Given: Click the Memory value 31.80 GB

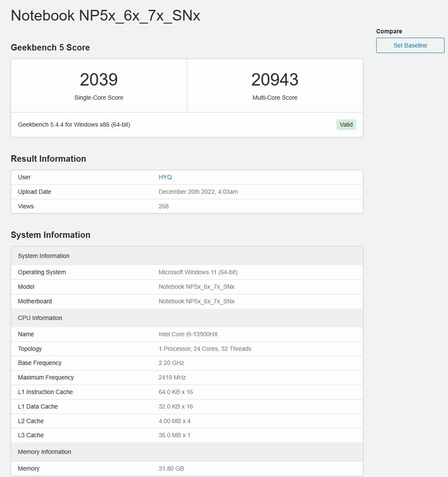Looking at the screenshot, I should click(171, 468).
